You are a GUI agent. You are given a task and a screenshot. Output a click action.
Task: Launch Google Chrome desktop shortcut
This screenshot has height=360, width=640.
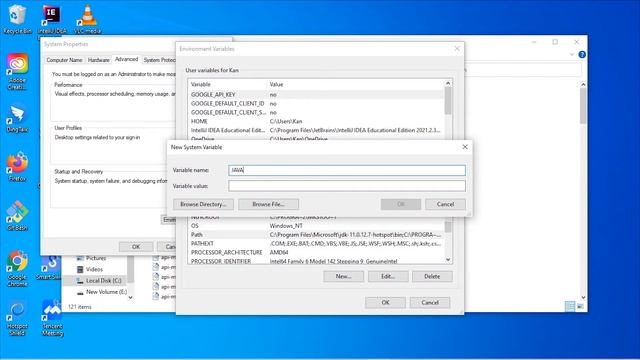pos(17,268)
